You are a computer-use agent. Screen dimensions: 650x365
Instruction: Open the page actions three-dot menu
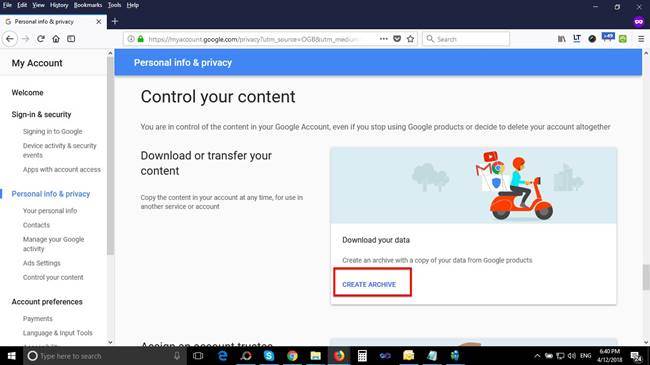[384, 39]
